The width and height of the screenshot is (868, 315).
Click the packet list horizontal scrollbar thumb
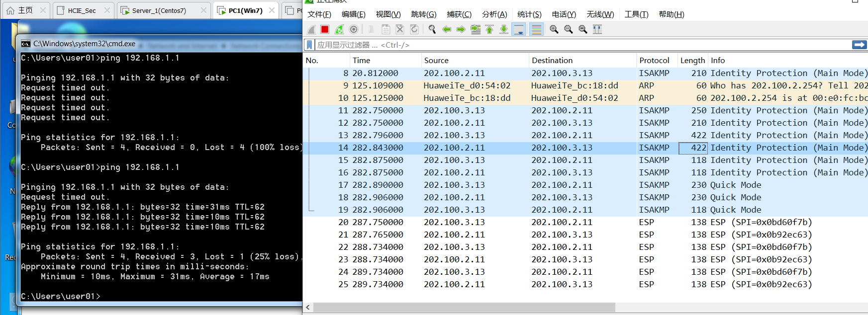click(464, 308)
